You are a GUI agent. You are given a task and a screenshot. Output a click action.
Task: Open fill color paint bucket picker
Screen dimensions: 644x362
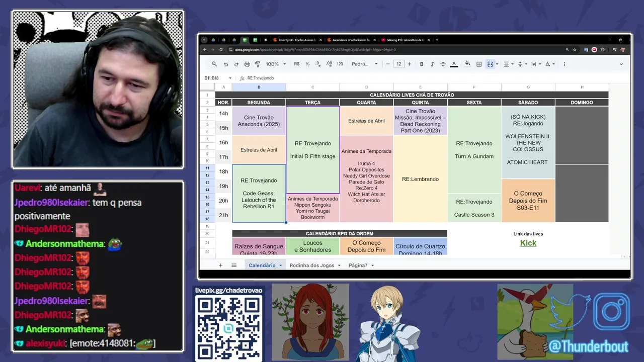(467, 64)
